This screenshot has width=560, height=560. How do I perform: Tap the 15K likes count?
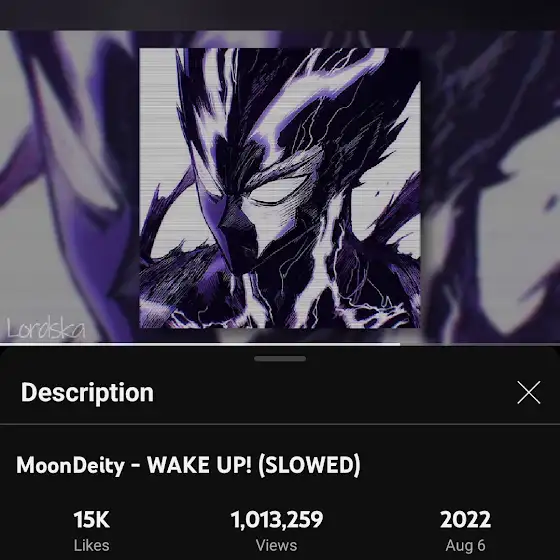(x=91, y=519)
